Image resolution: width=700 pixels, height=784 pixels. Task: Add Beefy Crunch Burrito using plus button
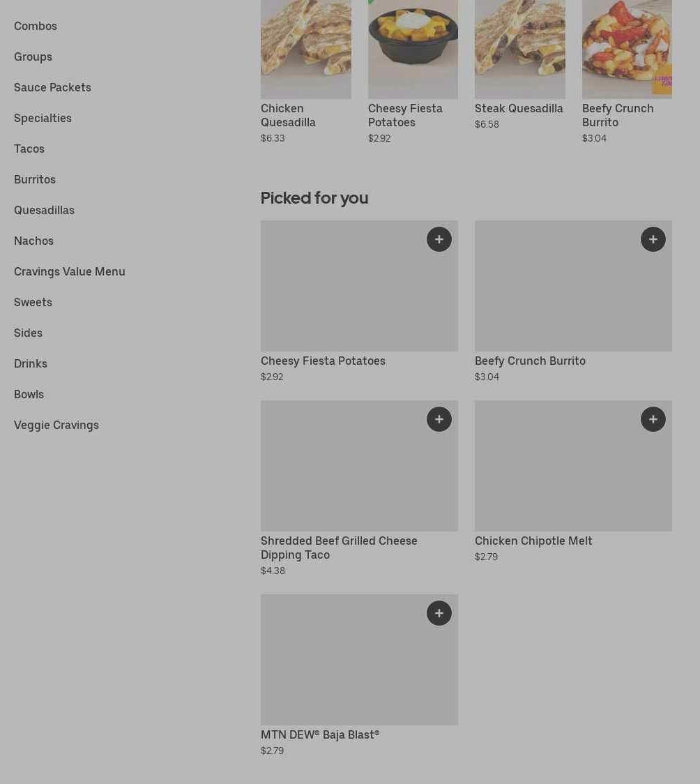click(653, 239)
